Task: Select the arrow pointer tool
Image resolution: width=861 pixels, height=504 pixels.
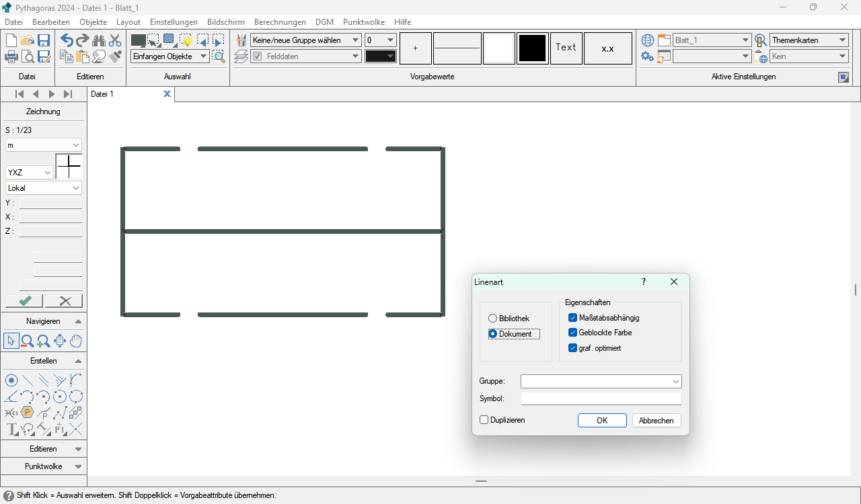Action: (x=11, y=341)
